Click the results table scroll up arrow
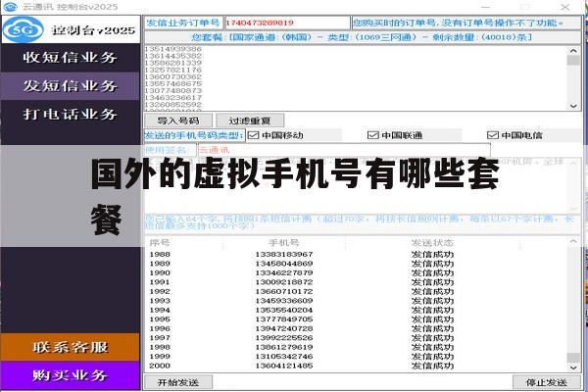The image size is (588, 392). click(x=573, y=241)
